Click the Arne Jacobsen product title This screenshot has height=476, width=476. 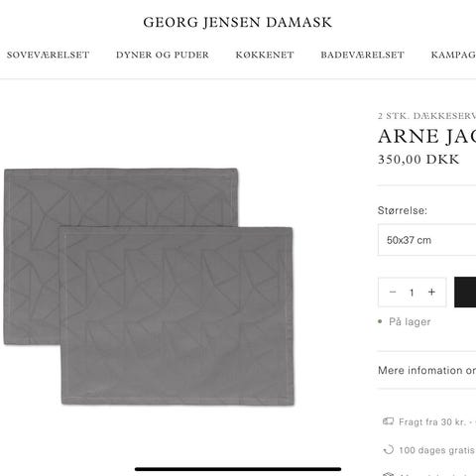click(426, 136)
